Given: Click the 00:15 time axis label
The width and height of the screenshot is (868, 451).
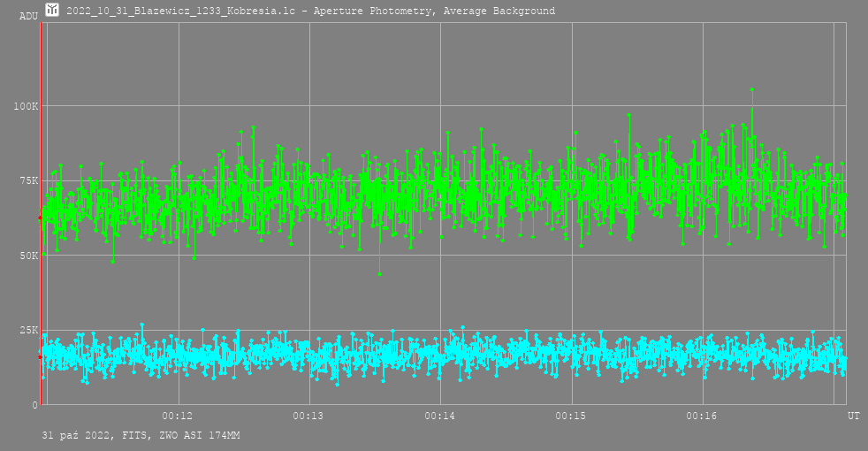Looking at the screenshot, I should 571,416.
